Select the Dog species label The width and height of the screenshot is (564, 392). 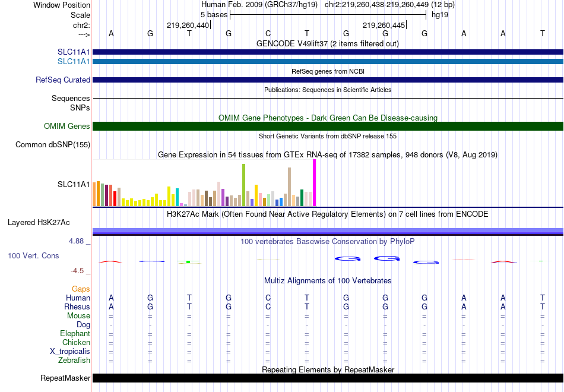[x=83, y=325]
